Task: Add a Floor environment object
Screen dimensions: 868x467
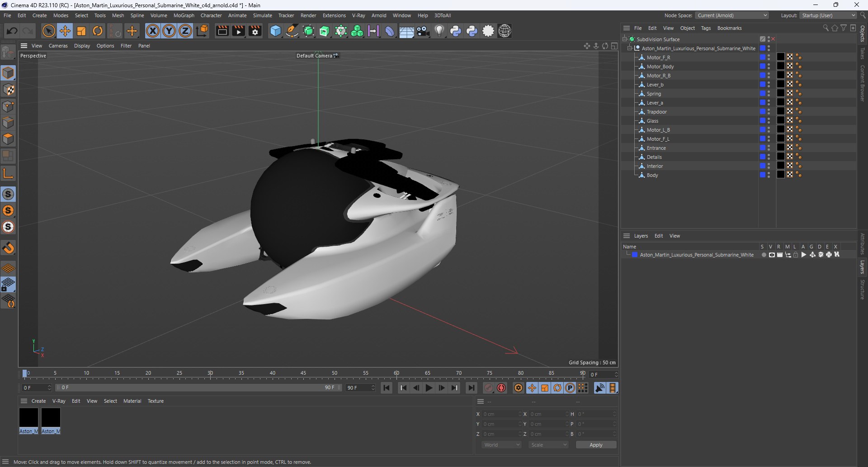Action: pos(406,31)
